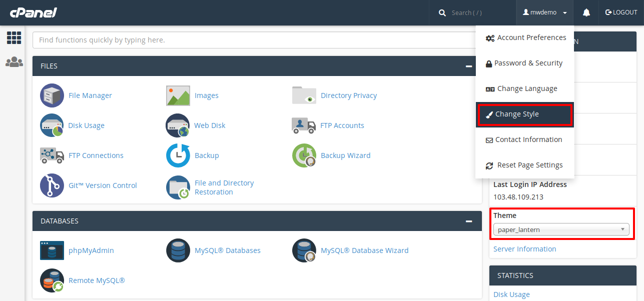Click the phpMyAdmin icon

52,250
